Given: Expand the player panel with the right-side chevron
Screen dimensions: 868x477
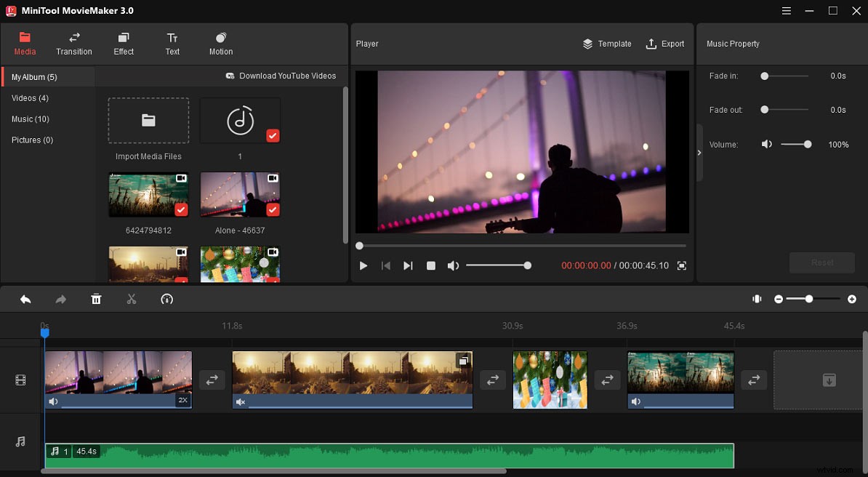Looking at the screenshot, I should (x=699, y=153).
